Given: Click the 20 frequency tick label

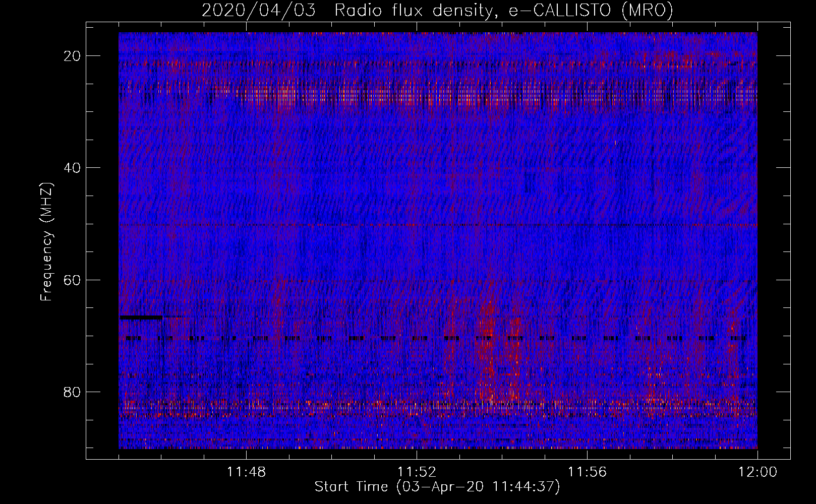Looking at the screenshot, I should click(x=73, y=56).
